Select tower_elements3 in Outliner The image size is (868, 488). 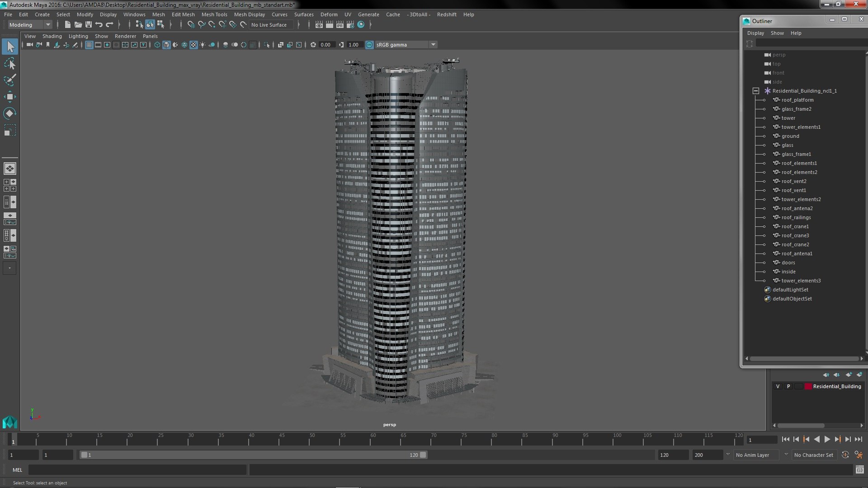click(801, 281)
